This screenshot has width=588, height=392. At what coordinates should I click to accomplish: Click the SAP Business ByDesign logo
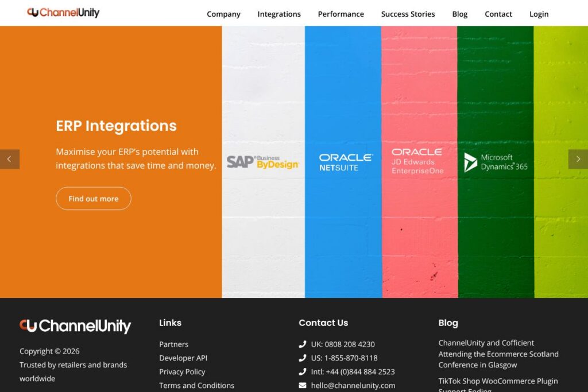[262, 162]
